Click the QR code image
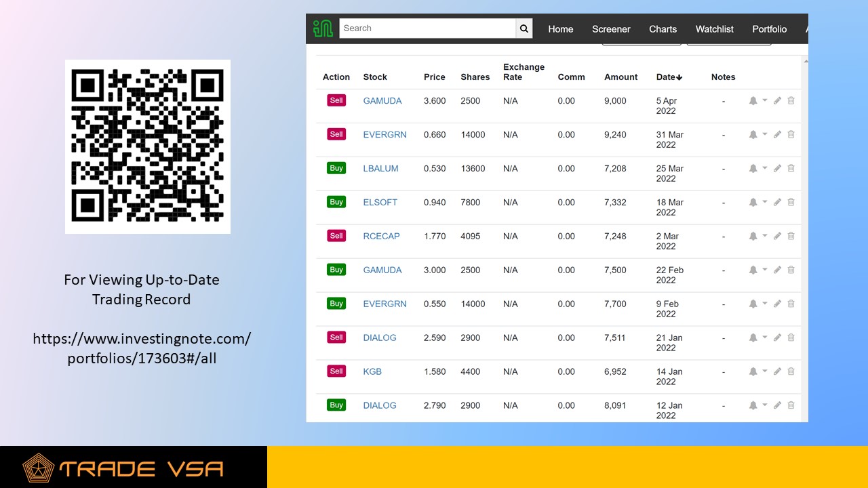The image size is (868, 488). point(148,146)
